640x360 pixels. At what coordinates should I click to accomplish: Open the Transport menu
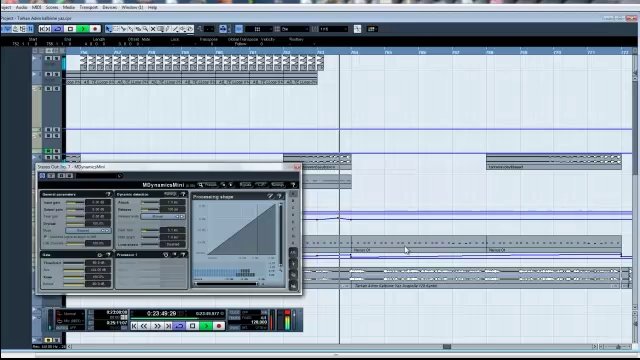click(89, 7)
